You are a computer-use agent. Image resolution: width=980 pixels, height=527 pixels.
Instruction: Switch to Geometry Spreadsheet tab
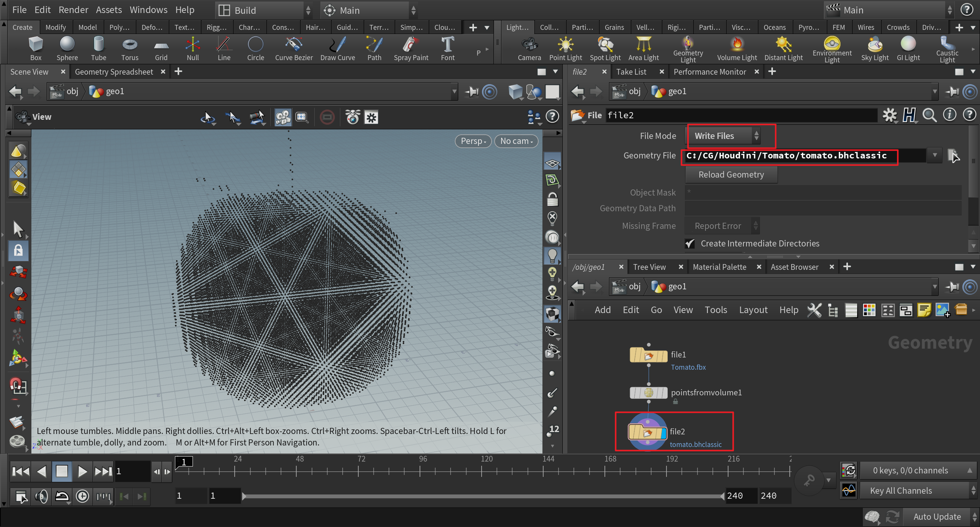coord(114,72)
